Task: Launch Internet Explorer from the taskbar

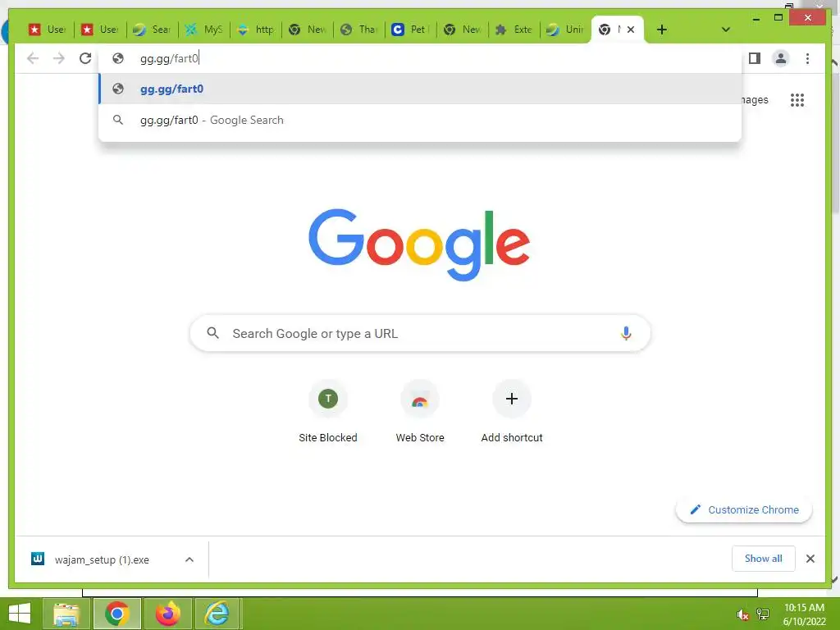Action: pos(217,614)
